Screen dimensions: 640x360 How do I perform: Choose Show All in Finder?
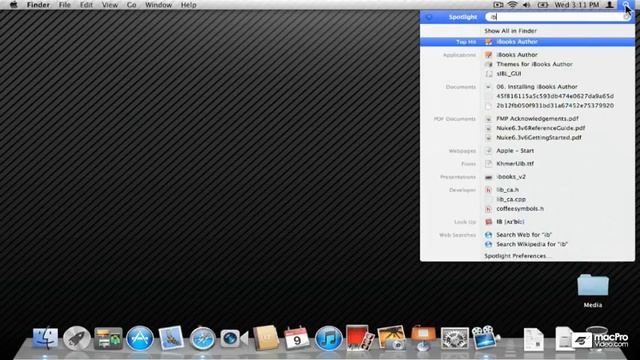pyautogui.click(x=510, y=31)
